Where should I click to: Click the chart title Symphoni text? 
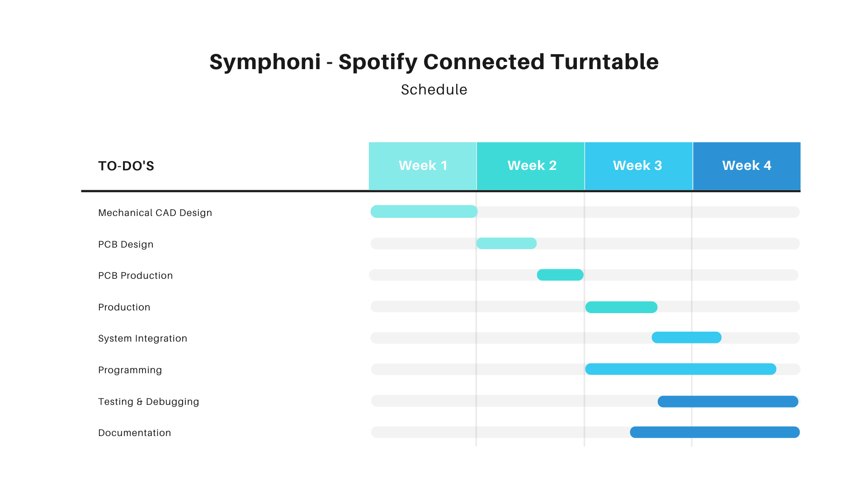(434, 62)
